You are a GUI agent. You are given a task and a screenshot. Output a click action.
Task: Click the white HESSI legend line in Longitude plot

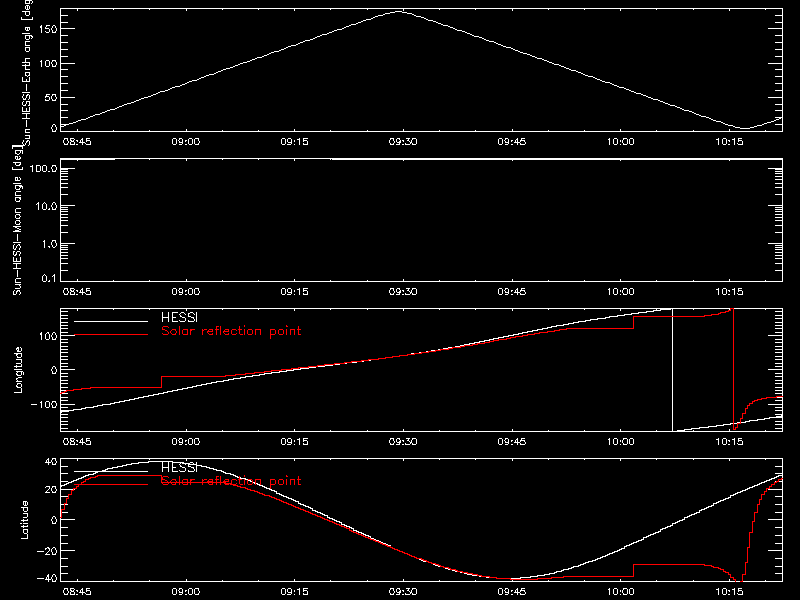tap(111, 321)
